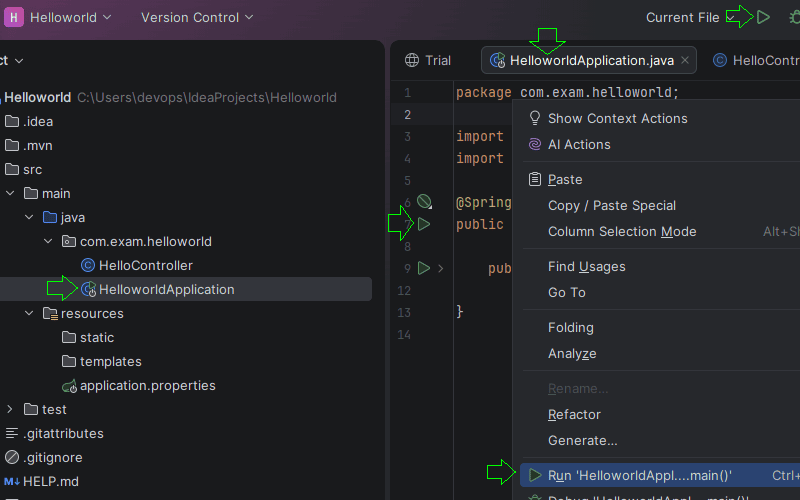Open the Project view selector dropdown
This screenshot has width=800, height=500.
click(12, 61)
